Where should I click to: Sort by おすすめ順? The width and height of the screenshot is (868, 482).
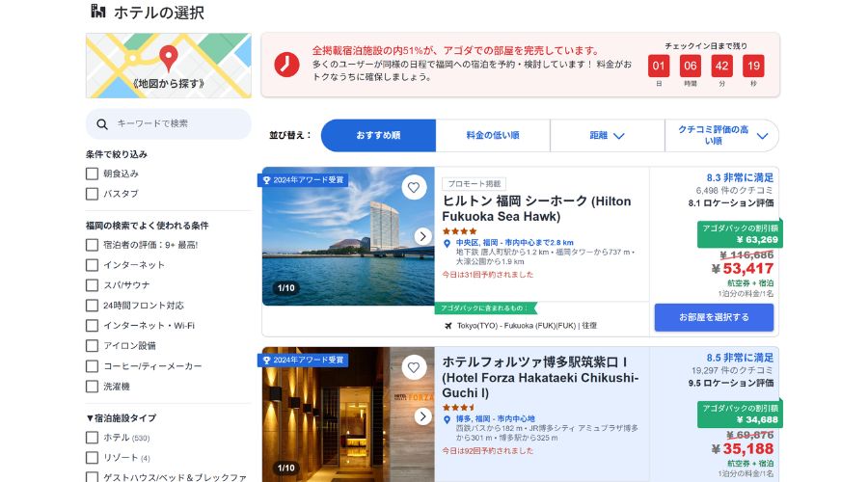pyautogui.click(x=378, y=136)
